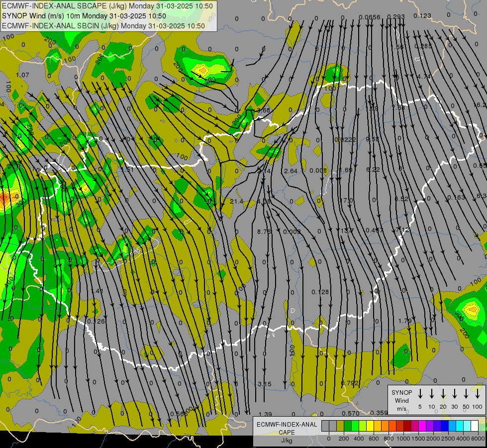Click the '6000' tick label on the CAPE scale
The height and width of the screenshot is (448, 487).
pos(479,439)
